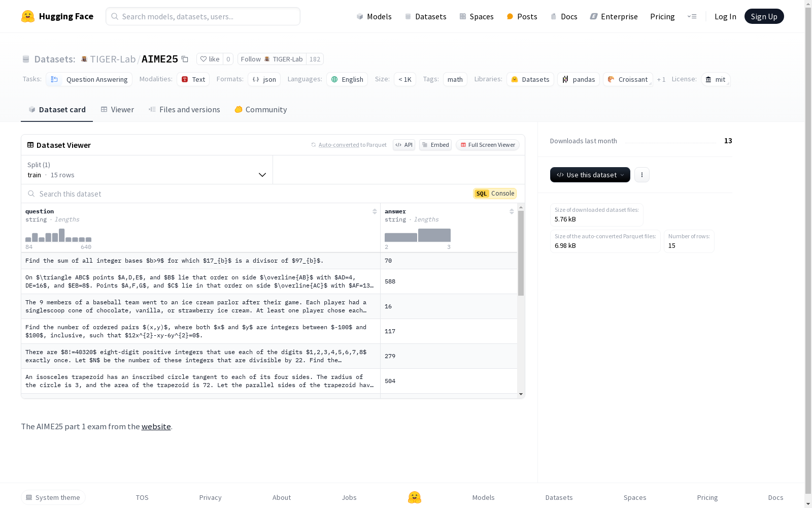
Task: Switch to the Community tab
Action: click(x=261, y=109)
